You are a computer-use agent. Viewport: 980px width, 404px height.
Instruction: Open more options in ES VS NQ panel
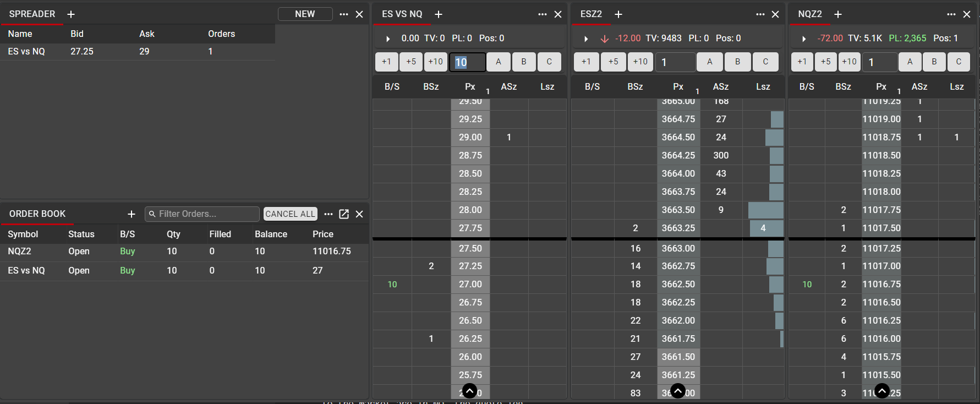click(x=543, y=14)
